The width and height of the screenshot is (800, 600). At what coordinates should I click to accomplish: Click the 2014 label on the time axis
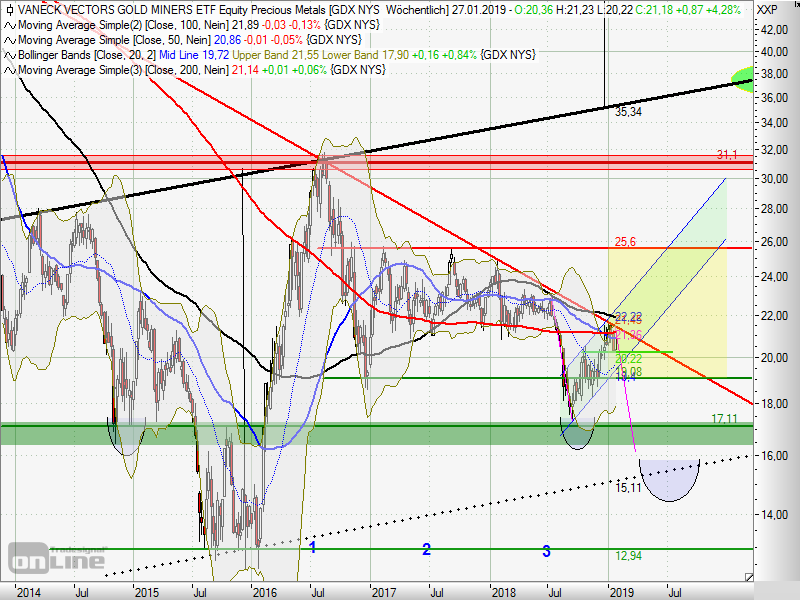coord(29,592)
